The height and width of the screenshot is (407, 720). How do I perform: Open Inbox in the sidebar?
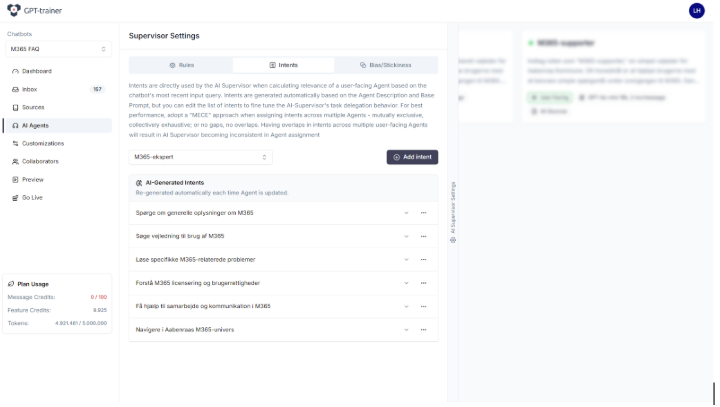click(57, 89)
